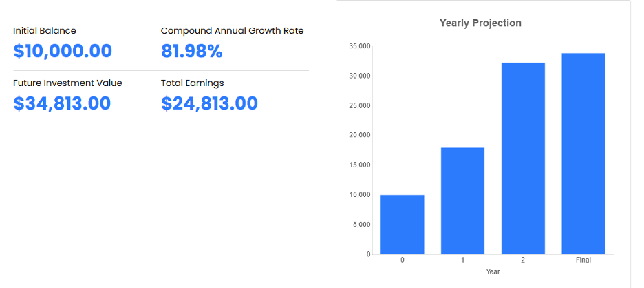Click the 'Final' x-axis label

tap(583, 260)
